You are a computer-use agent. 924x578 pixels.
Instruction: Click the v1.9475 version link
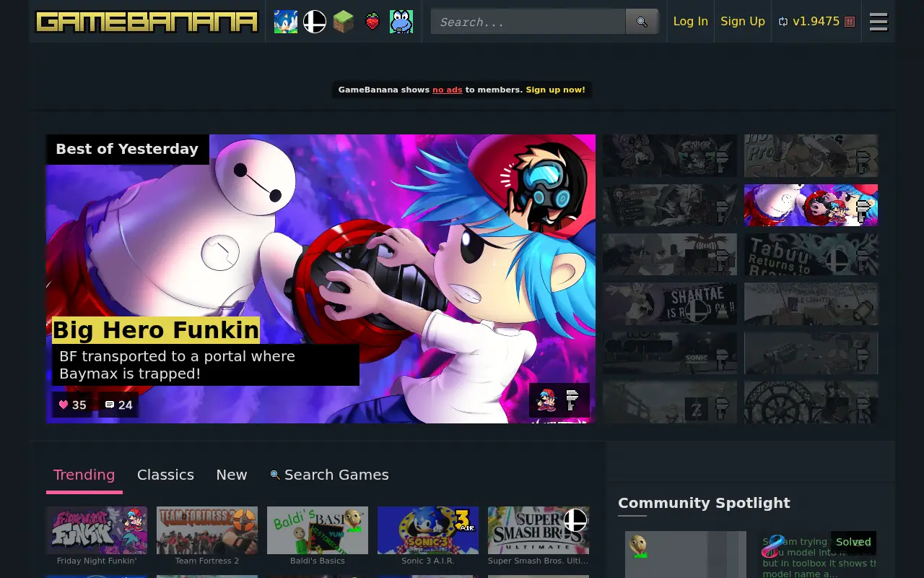point(816,22)
